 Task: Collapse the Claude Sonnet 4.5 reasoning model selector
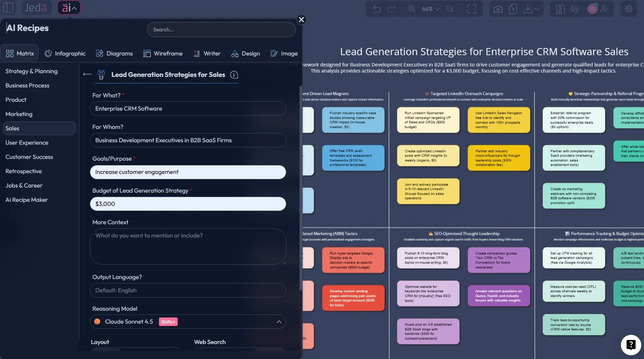pos(279,322)
